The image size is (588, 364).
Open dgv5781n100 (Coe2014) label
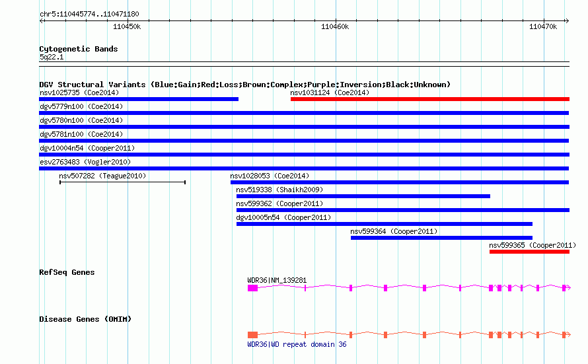pos(81,134)
